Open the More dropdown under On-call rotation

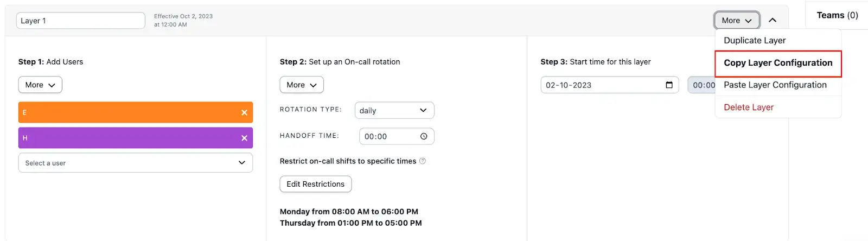302,85
